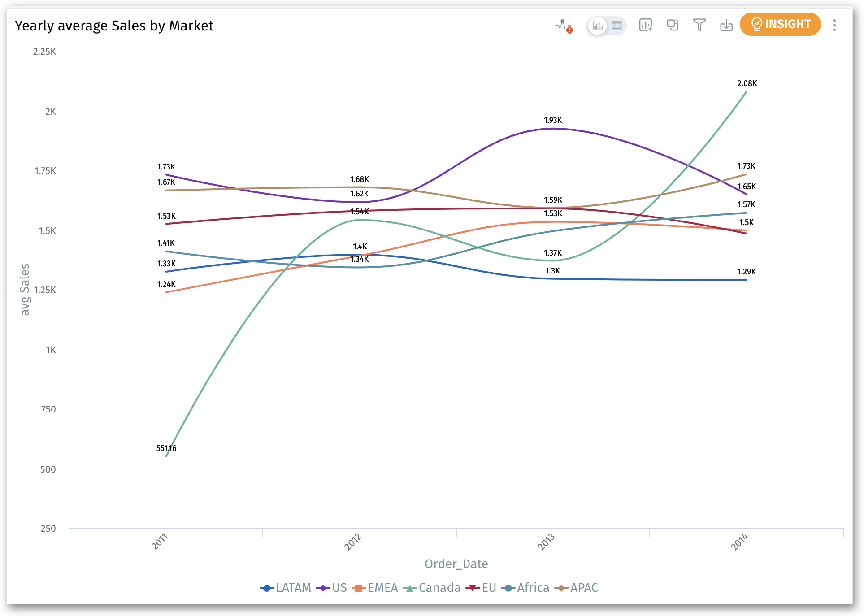Open the anomaly detection alert icon
864x616 pixels.
tap(564, 26)
